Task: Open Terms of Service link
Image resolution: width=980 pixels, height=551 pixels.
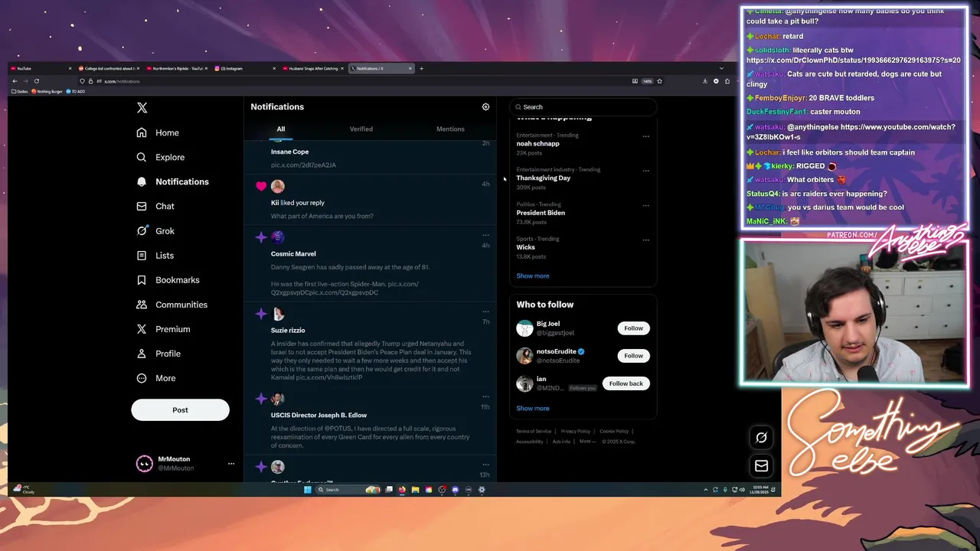Action: click(534, 432)
